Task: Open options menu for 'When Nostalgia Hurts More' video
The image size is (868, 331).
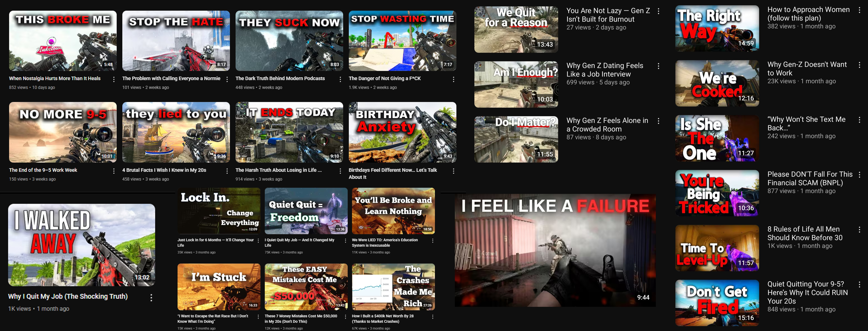Action: 114,79
